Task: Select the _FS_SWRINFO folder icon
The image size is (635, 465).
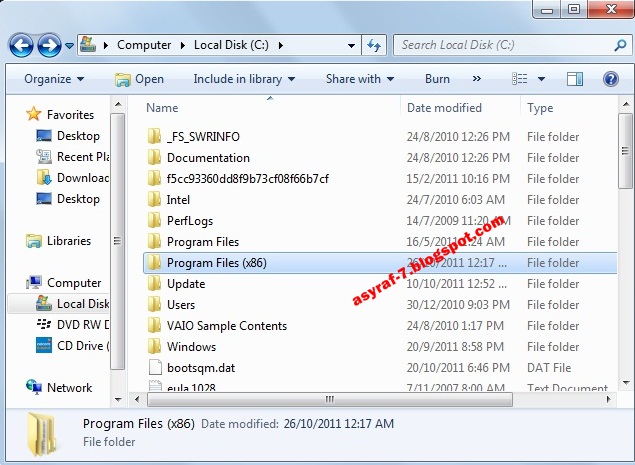Action: (154, 137)
